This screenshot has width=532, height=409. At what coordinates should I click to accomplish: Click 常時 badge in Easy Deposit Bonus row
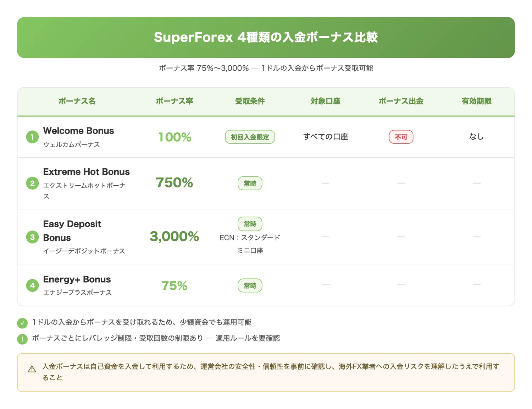click(250, 224)
